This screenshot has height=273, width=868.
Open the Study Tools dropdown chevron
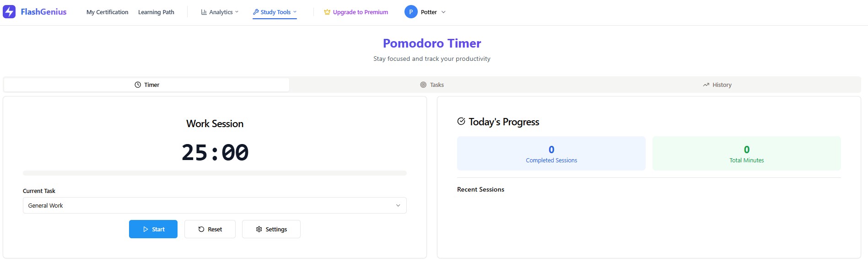click(295, 12)
